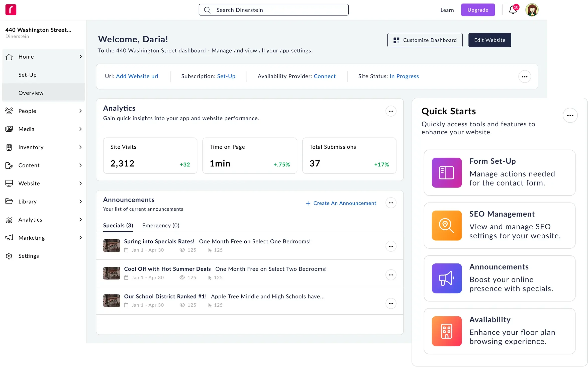Viewport: 588px width, 375px height.
Task: Expand the Inventory menu chevron
Action: tap(80, 147)
